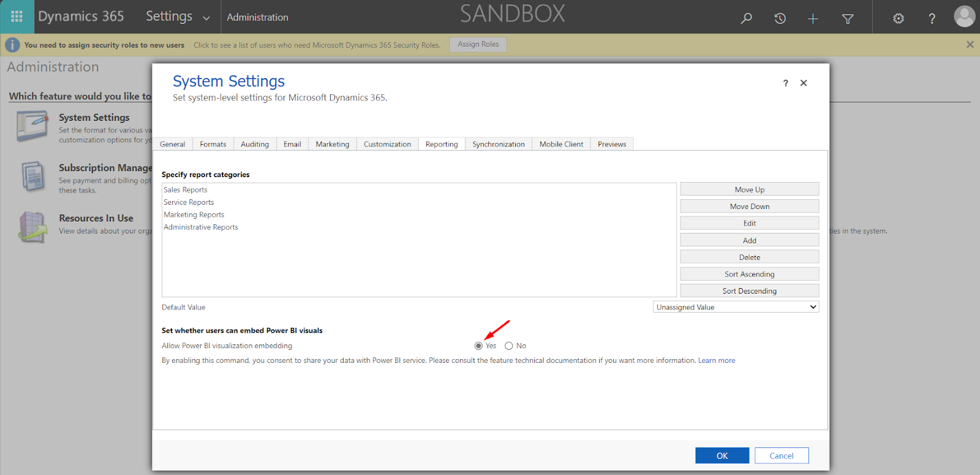Screen dimensions: 980x475
Task: Click the Subscription Management document icon
Action: coord(33,177)
